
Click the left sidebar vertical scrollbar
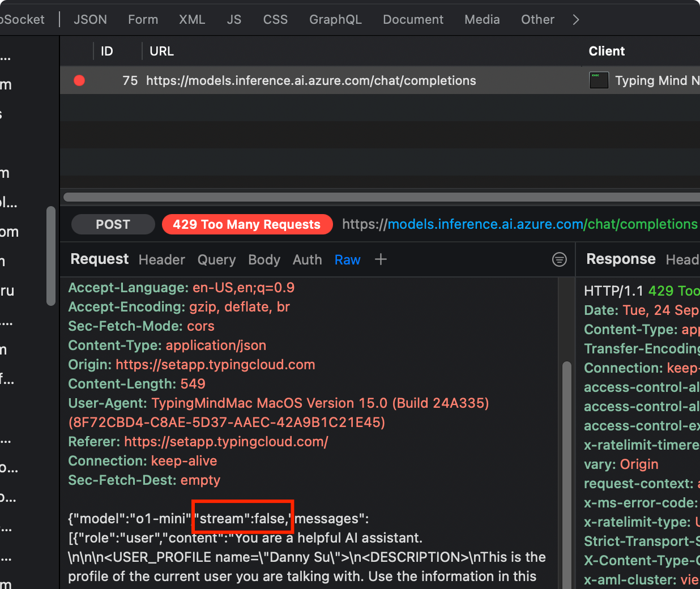(51, 256)
